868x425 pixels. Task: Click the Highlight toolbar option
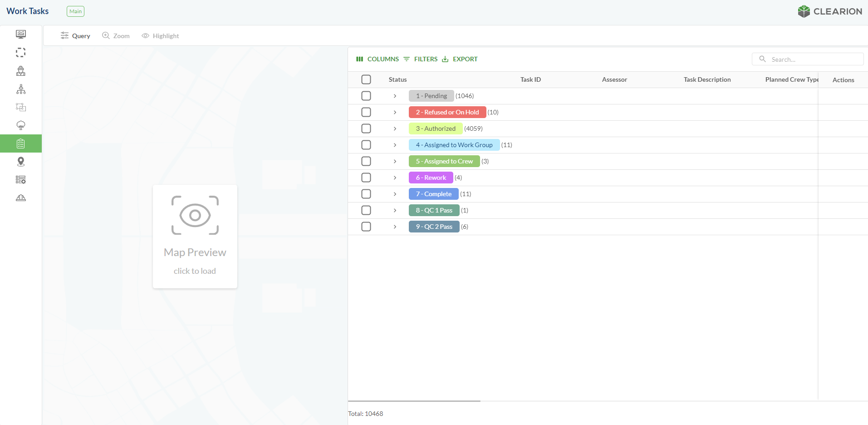coord(160,36)
